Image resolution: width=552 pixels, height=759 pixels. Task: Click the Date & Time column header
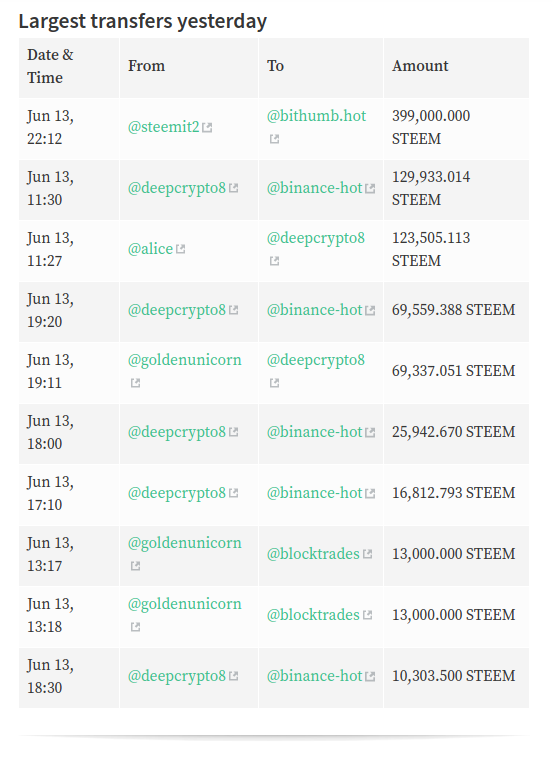(50, 66)
